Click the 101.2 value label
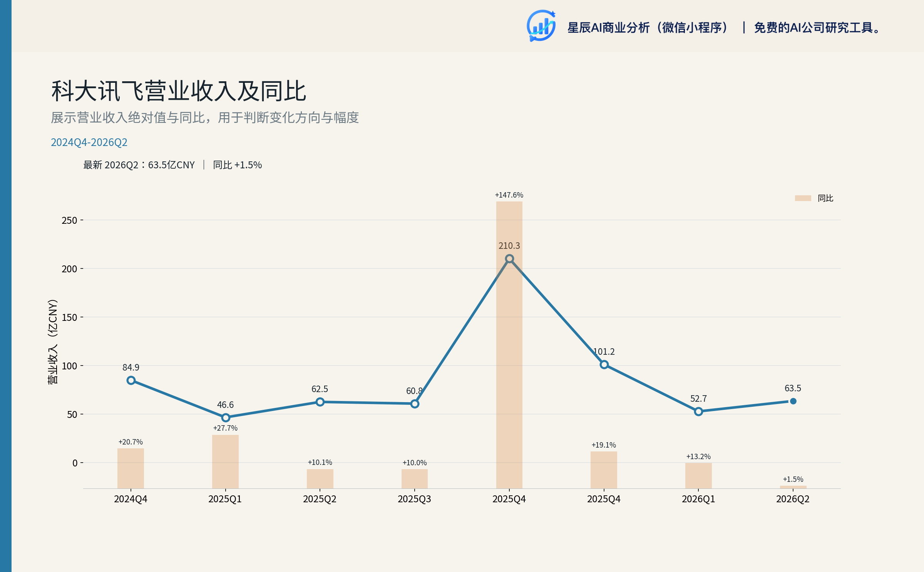 604,352
